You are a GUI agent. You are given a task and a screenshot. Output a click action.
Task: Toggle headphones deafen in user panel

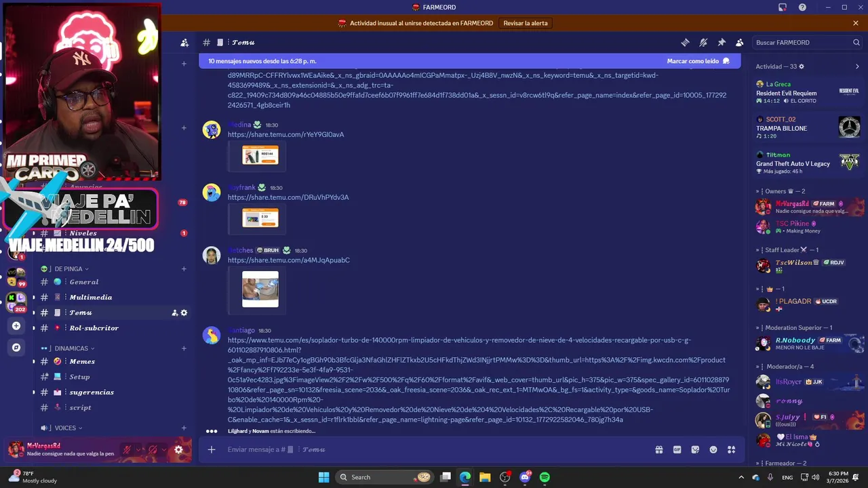153,449
